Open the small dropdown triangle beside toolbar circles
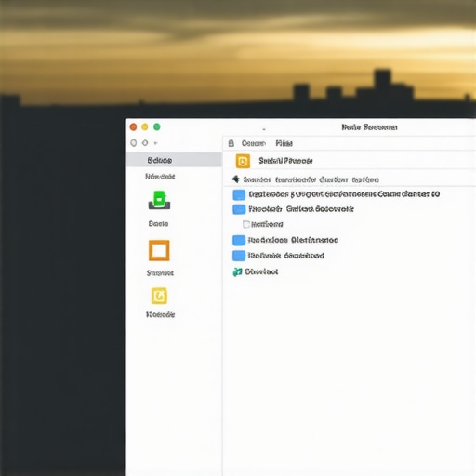 click(156, 143)
